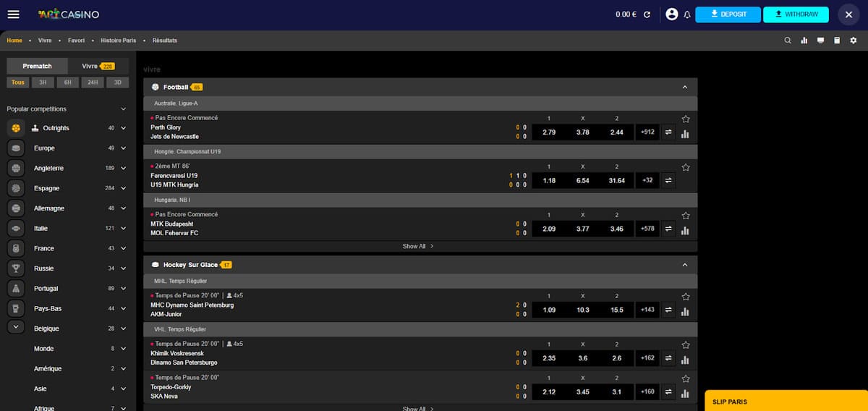868x411 pixels.
Task: Open Histoire Paris in the top navigation
Action: click(119, 41)
